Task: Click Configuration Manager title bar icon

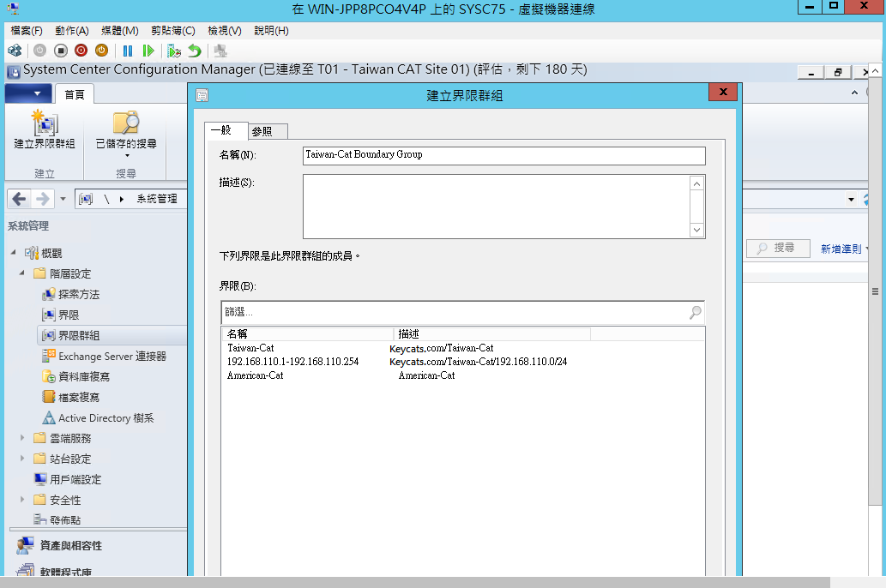Action: [13, 71]
